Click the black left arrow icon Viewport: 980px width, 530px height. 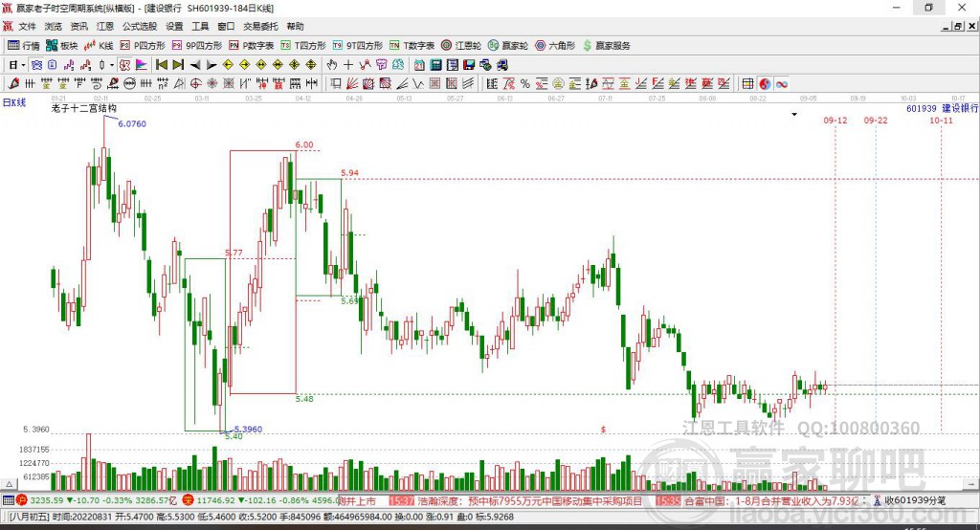[x=195, y=65]
